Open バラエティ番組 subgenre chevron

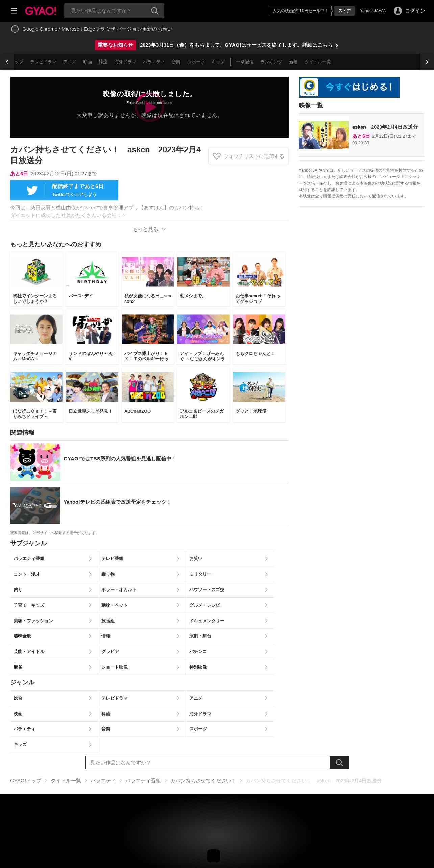[x=90, y=559]
